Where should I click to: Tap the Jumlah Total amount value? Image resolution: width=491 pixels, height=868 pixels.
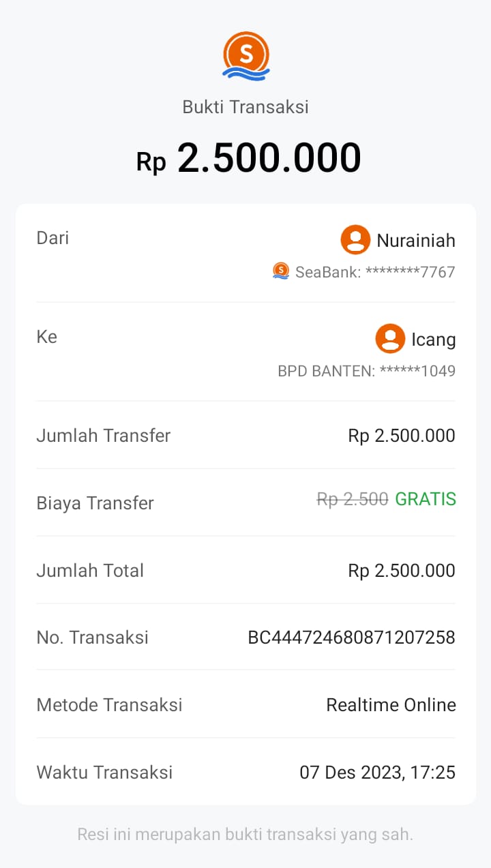(x=401, y=571)
